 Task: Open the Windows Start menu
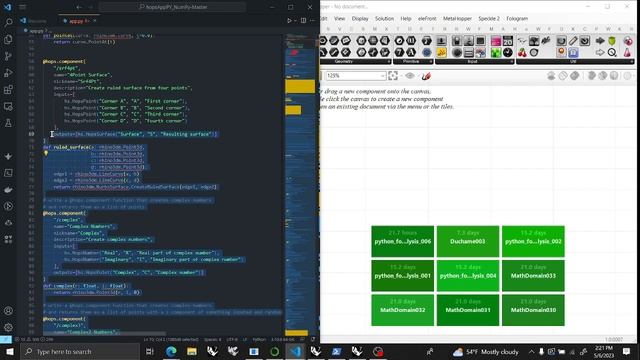[10, 351]
